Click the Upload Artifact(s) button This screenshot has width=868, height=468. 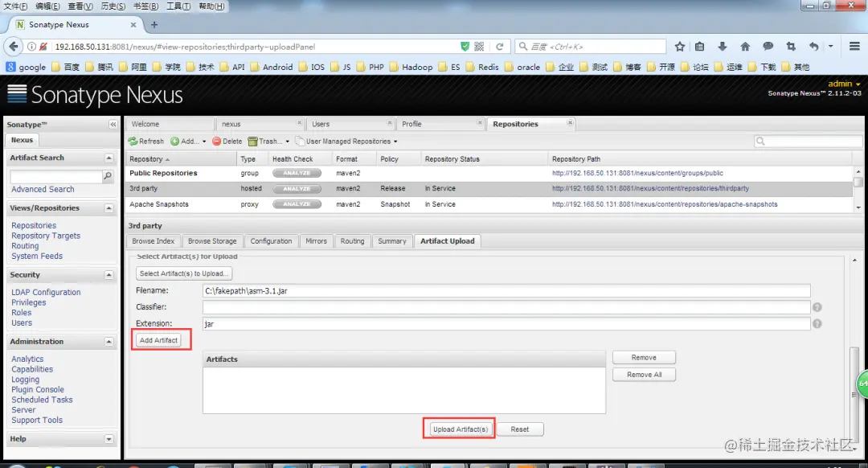coord(460,429)
